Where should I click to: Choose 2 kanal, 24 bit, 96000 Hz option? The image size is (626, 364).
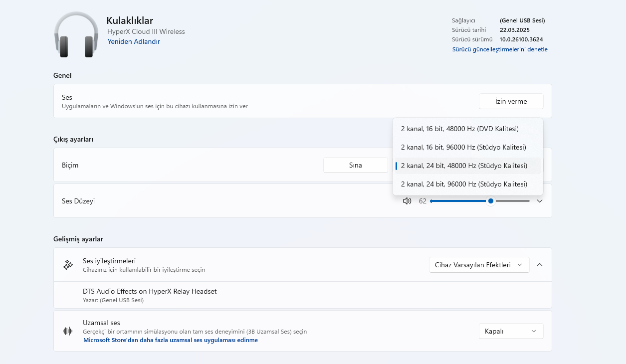coord(467,184)
